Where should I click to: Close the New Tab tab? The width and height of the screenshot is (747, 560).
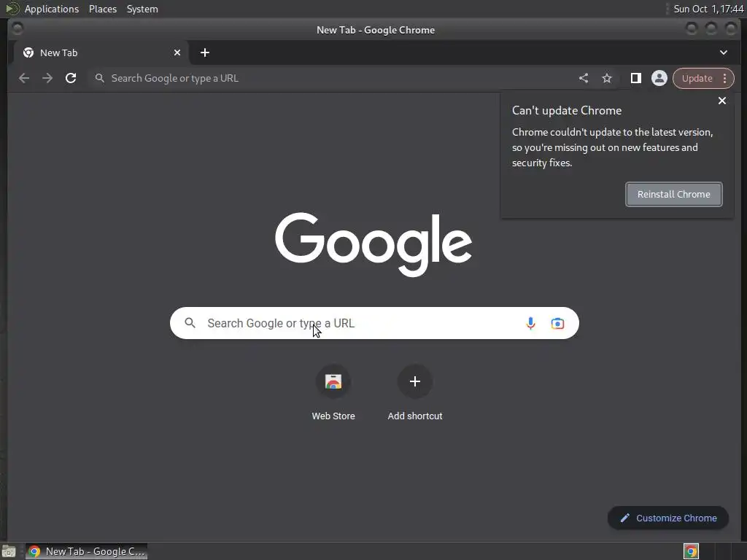177,52
